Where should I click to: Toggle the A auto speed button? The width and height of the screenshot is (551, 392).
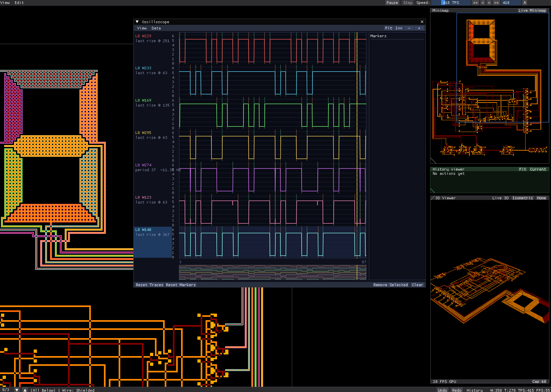(x=525, y=3)
